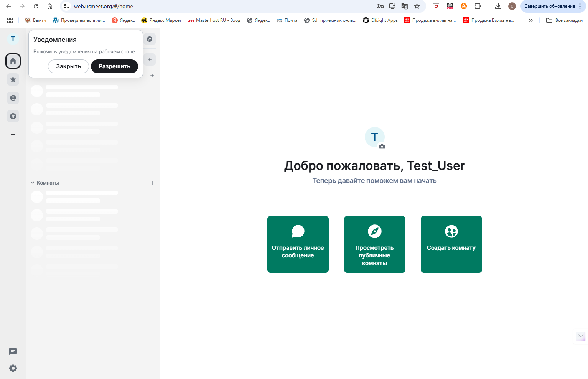This screenshot has width=588, height=379.
Task: Open Просмотреть публичные комнаты tile
Action: point(374,244)
